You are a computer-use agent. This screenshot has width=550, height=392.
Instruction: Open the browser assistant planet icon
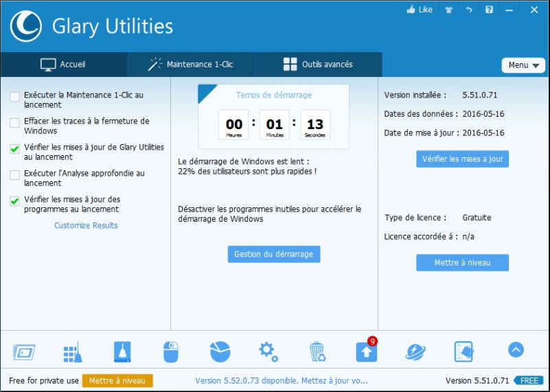415,352
